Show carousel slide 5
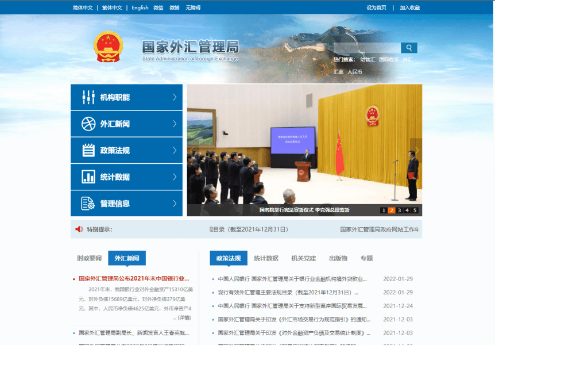Viewport: 588px width, 368px height. pos(415,210)
